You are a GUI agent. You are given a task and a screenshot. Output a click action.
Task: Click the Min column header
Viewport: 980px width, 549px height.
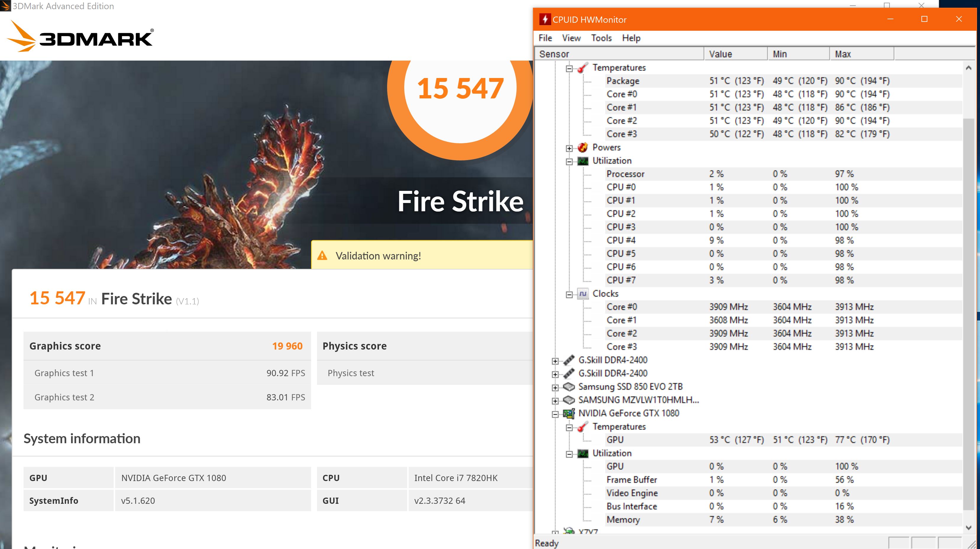[798, 54]
